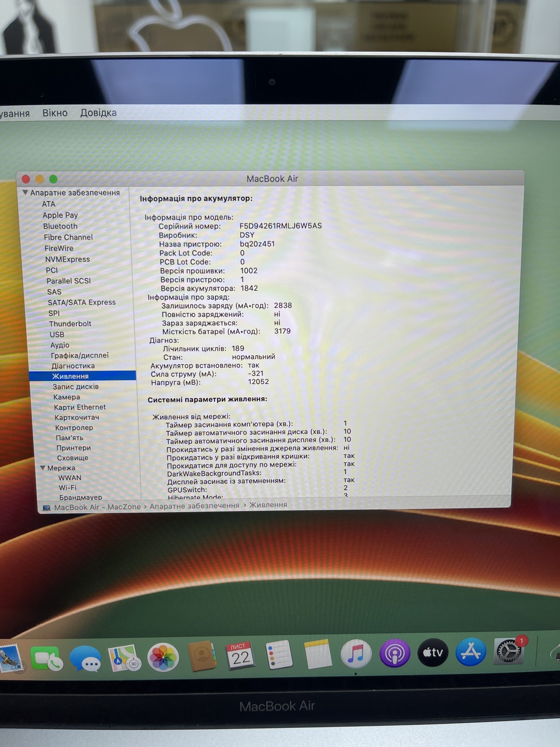Select Діагностика in the sidebar

click(73, 366)
